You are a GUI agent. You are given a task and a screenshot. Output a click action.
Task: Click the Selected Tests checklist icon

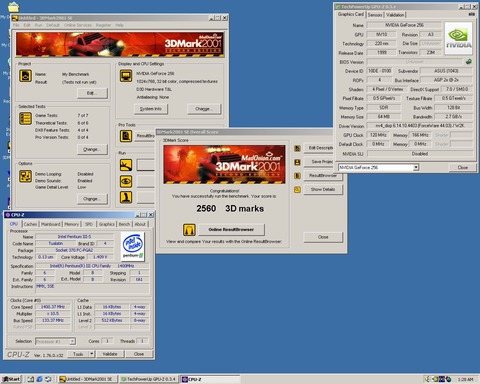pos(25,118)
